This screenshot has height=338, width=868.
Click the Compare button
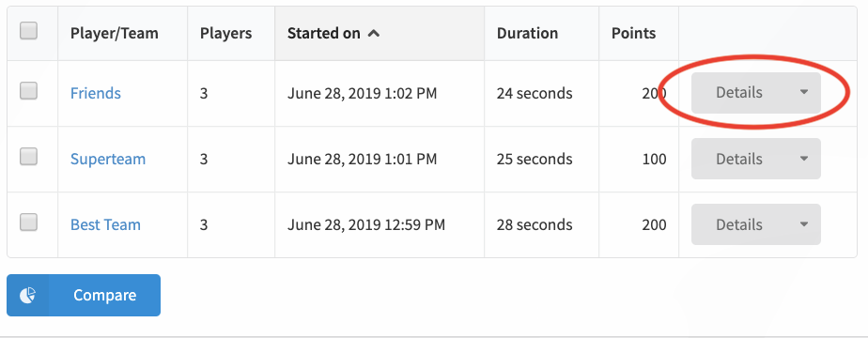click(x=84, y=296)
